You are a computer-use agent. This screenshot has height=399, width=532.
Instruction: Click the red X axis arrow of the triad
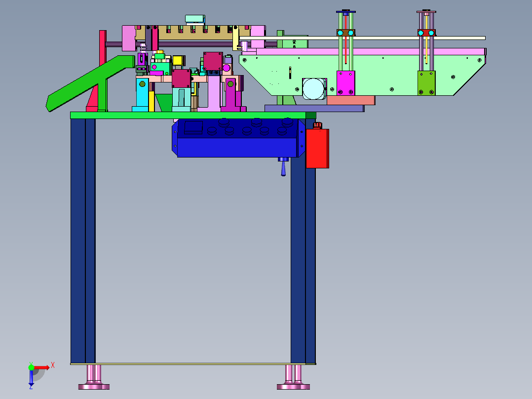click(43, 367)
